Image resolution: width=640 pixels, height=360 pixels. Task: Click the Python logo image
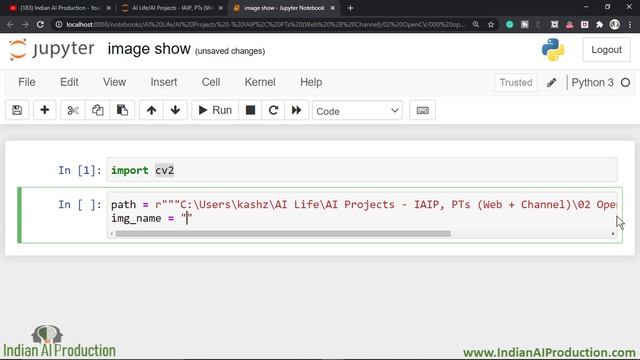pyautogui.click(x=553, y=50)
